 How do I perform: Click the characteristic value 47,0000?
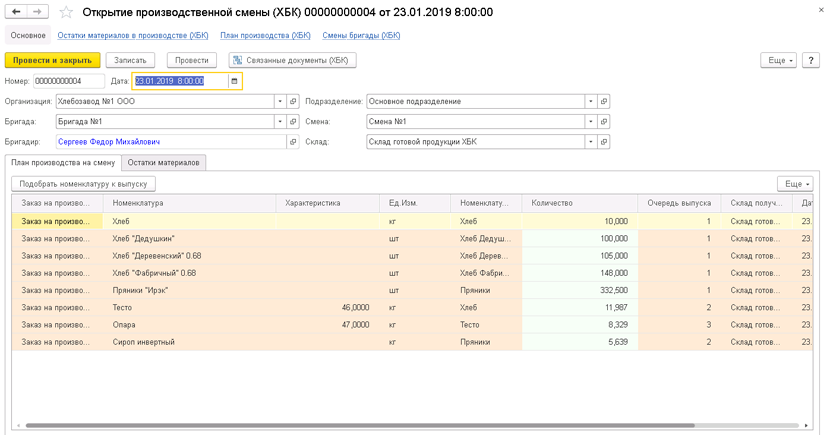pos(356,325)
